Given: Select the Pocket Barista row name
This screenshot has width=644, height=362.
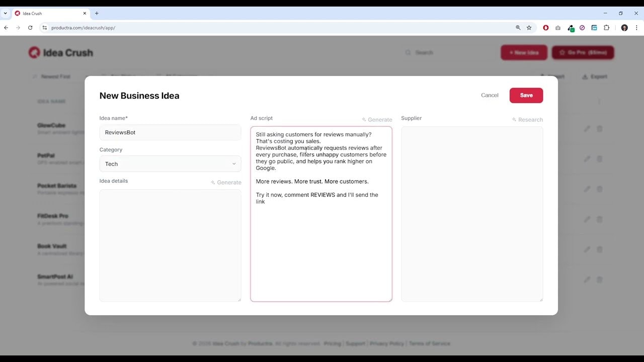Looking at the screenshot, I should click(57, 186).
